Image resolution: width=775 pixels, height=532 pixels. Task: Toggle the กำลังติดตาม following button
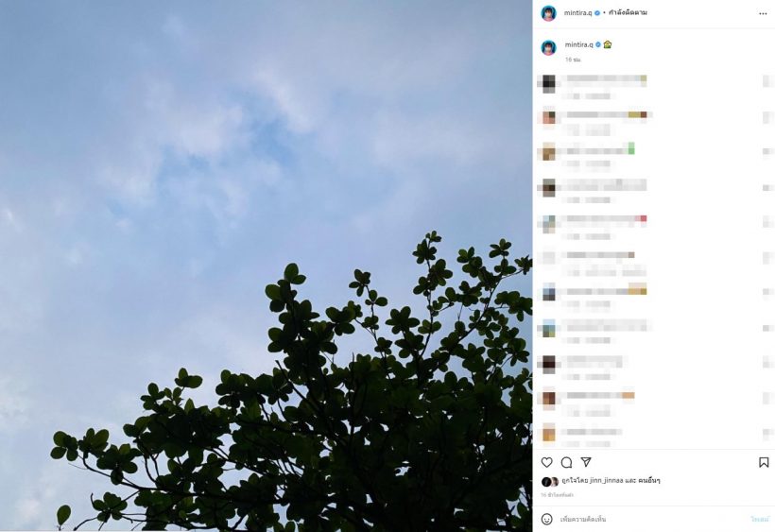(628, 13)
